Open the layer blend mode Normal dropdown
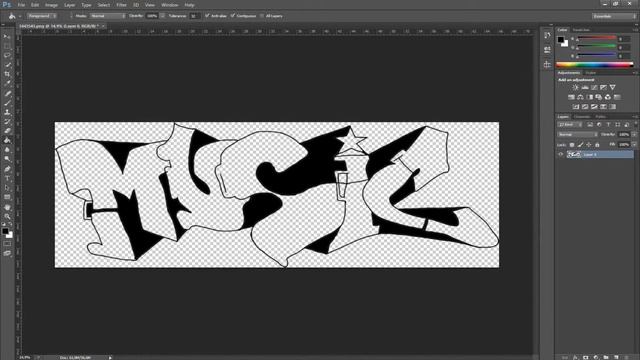The height and width of the screenshot is (360, 640). click(578, 134)
